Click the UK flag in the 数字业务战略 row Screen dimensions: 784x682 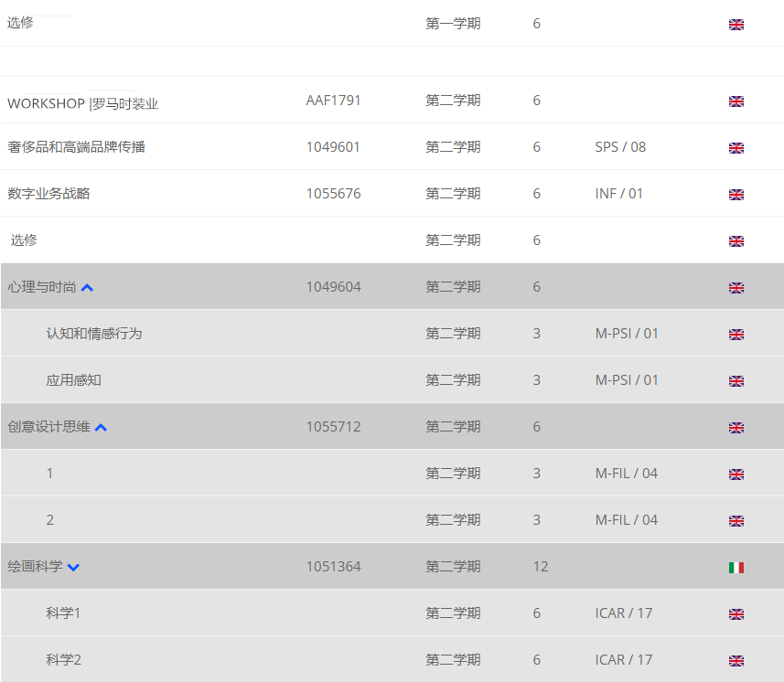[x=736, y=195]
